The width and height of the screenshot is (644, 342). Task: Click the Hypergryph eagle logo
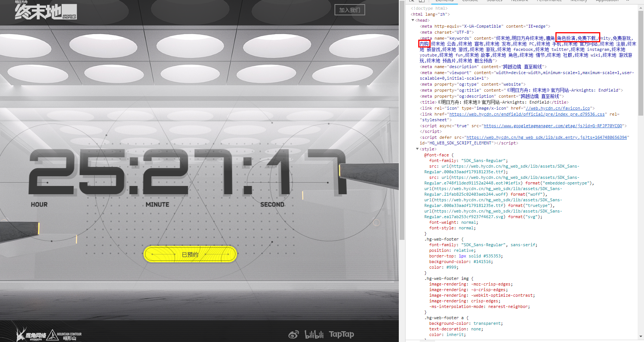pos(31,334)
